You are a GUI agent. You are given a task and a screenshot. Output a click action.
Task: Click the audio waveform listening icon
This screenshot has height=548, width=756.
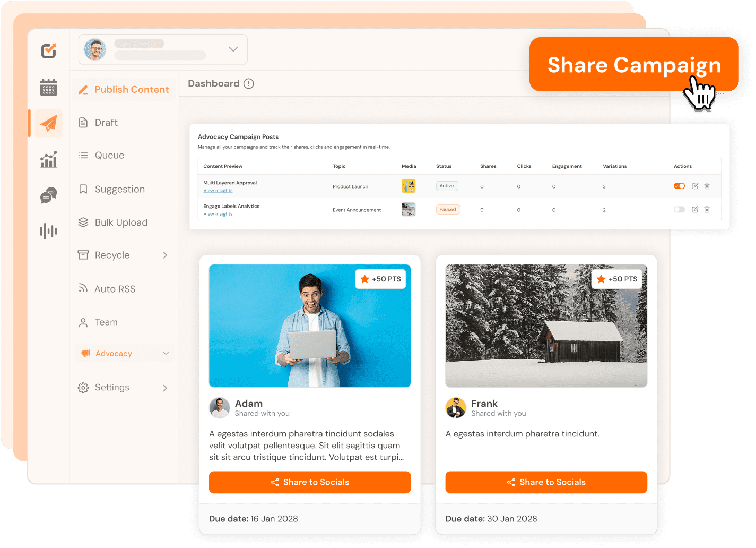pyautogui.click(x=48, y=231)
